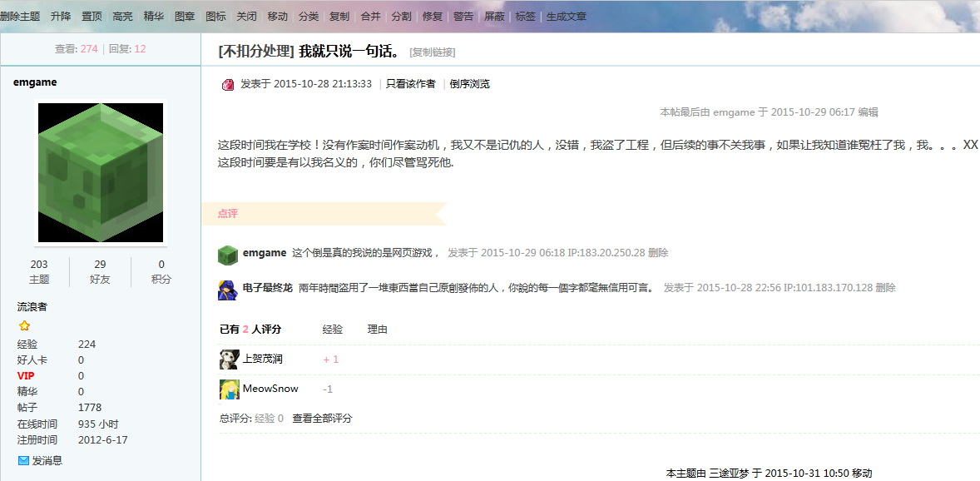Mark the thread as 精华

(154, 17)
